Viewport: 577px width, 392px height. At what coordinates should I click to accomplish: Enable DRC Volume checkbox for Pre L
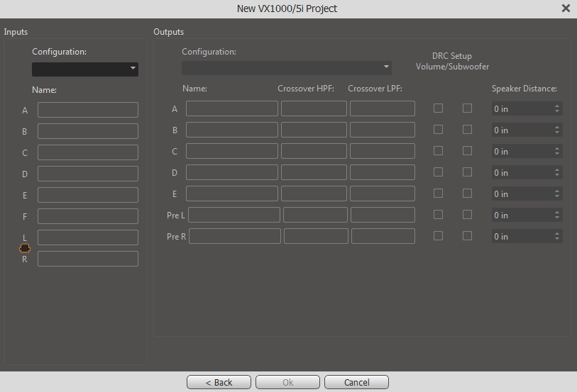[x=438, y=215]
